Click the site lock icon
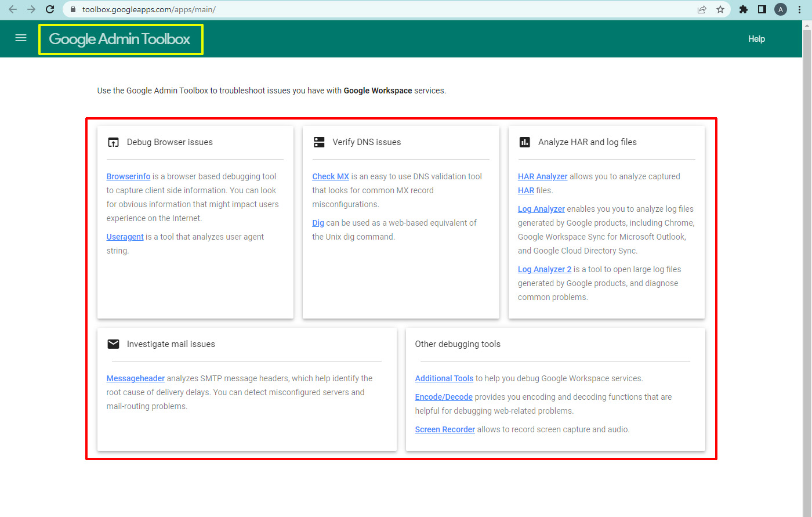 (x=72, y=9)
